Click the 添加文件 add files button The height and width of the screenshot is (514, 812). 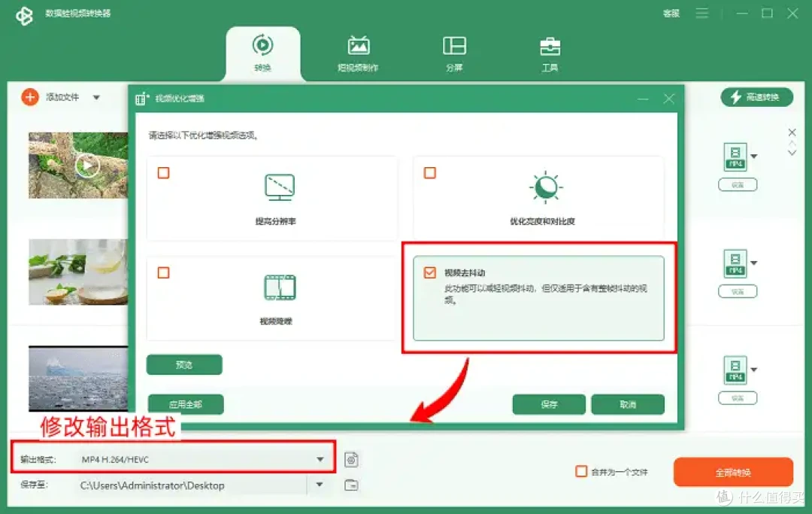pyautogui.click(x=62, y=97)
